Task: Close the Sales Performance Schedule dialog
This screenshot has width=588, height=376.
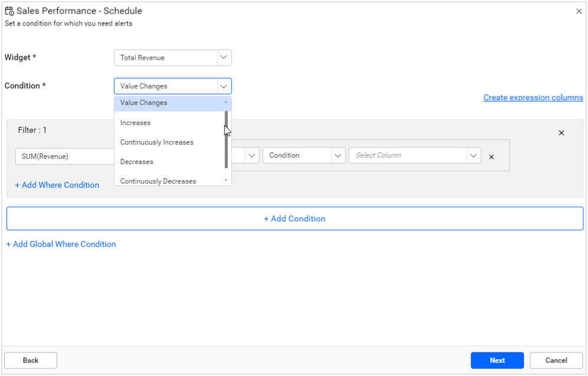Action: (579, 11)
